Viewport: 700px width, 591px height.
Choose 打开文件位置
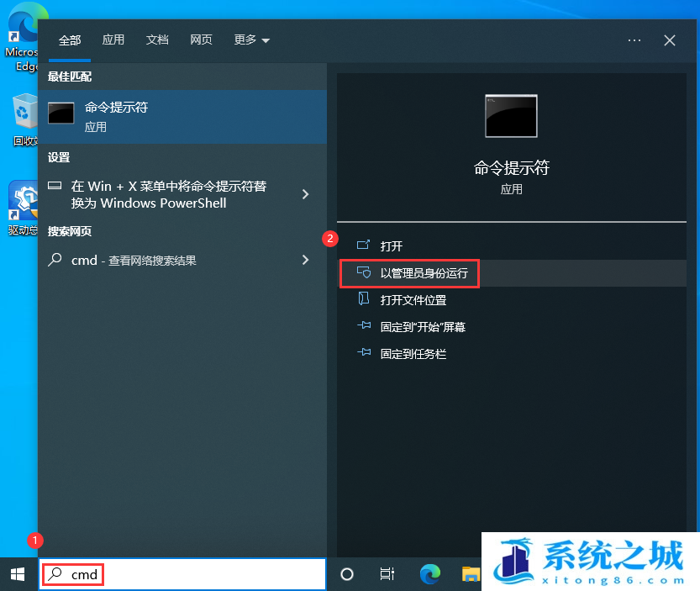pyautogui.click(x=512, y=300)
